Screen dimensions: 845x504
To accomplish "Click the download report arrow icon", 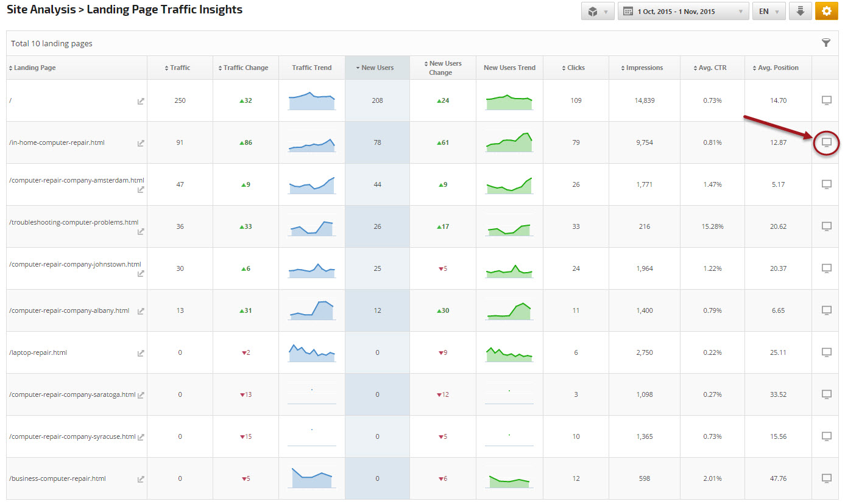I will 800,11.
